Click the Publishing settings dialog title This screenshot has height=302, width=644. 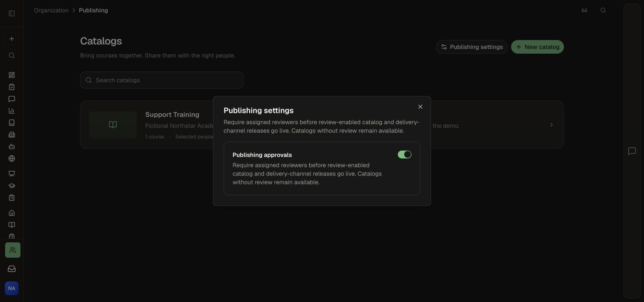click(x=259, y=110)
